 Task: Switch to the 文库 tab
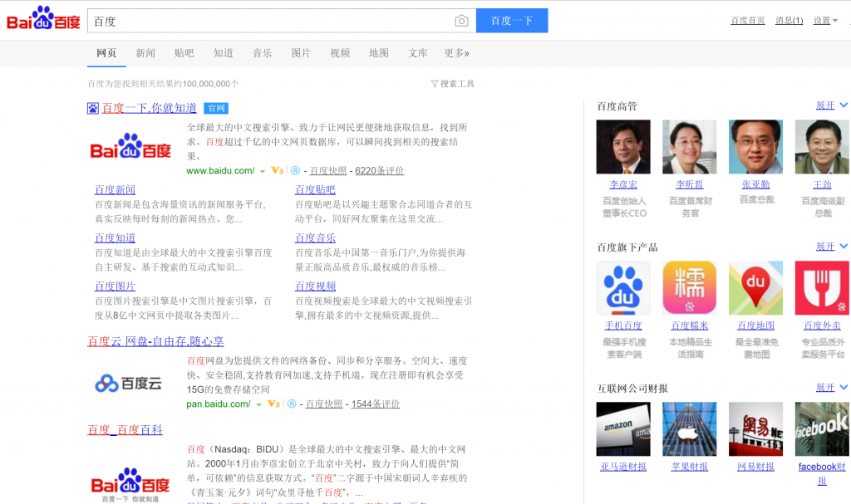(x=418, y=53)
